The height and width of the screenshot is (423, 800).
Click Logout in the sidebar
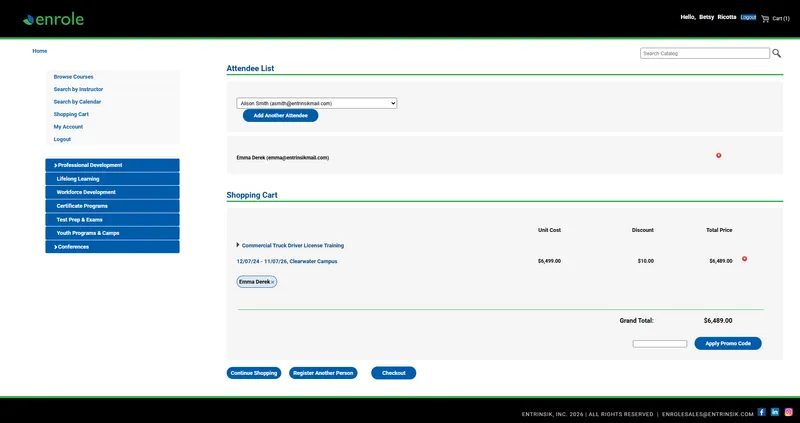point(62,139)
